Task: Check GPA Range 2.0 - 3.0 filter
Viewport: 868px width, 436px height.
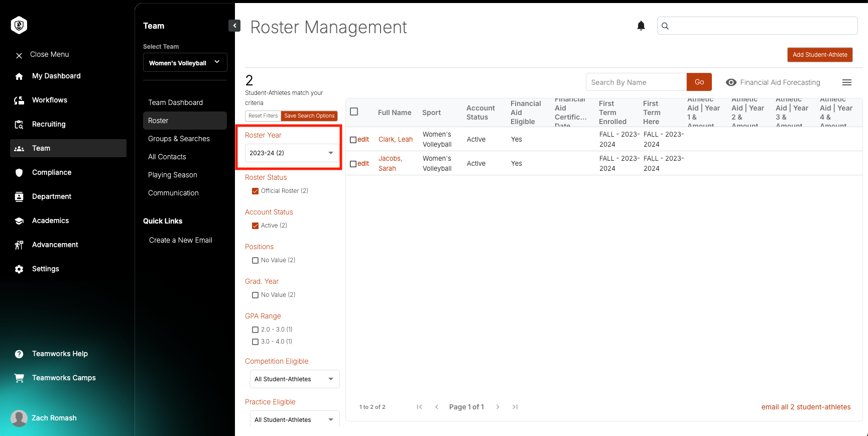Action: click(255, 330)
